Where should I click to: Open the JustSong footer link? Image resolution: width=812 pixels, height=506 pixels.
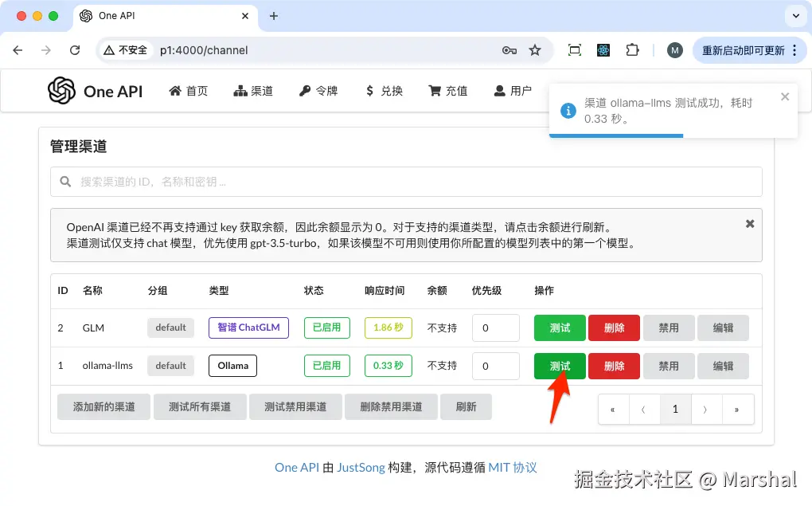pyautogui.click(x=361, y=468)
